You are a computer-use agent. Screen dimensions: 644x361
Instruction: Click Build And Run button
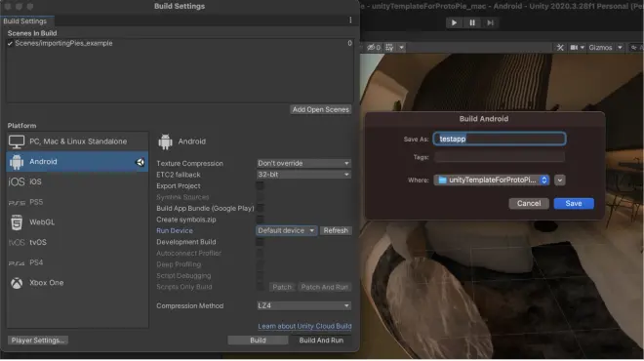pyautogui.click(x=321, y=341)
